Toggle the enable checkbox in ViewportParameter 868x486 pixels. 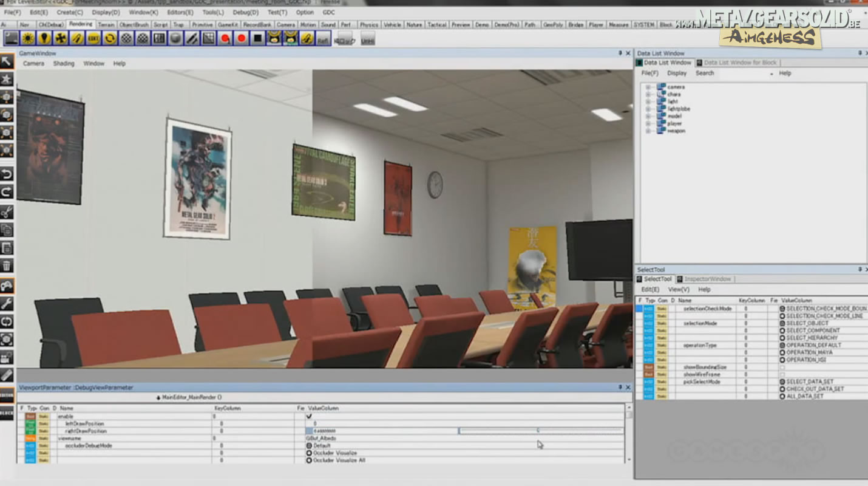tap(309, 417)
